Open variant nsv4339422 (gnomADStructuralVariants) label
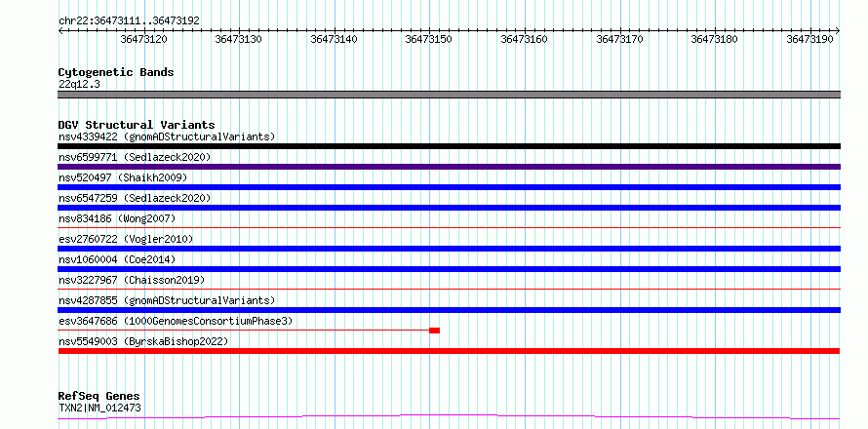 coord(167,136)
